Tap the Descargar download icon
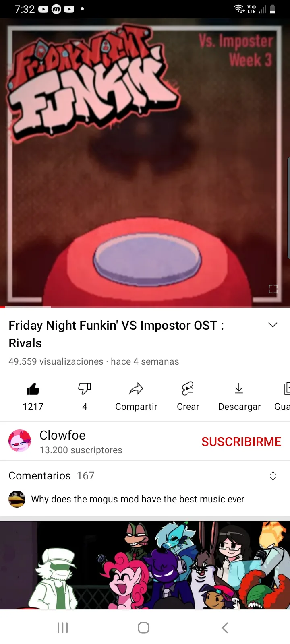The height and width of the screenshot is (644, 290). click(239, 388)
